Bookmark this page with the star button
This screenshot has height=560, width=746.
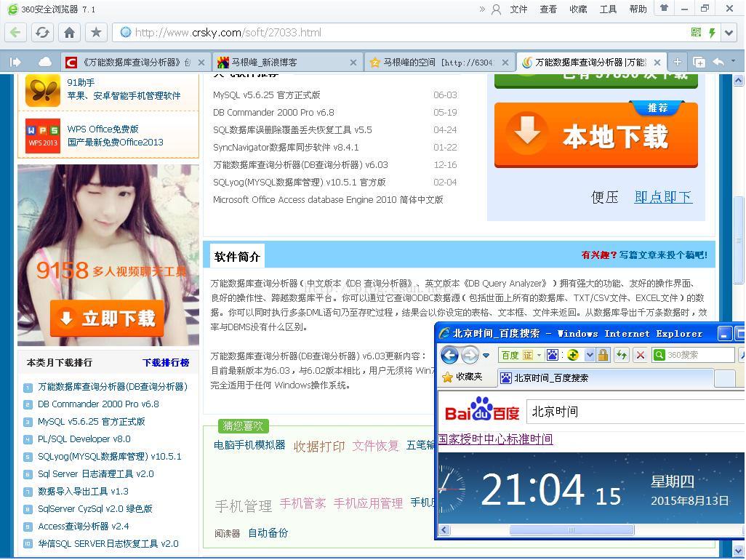pyautogui.click(x=96, y=32)
